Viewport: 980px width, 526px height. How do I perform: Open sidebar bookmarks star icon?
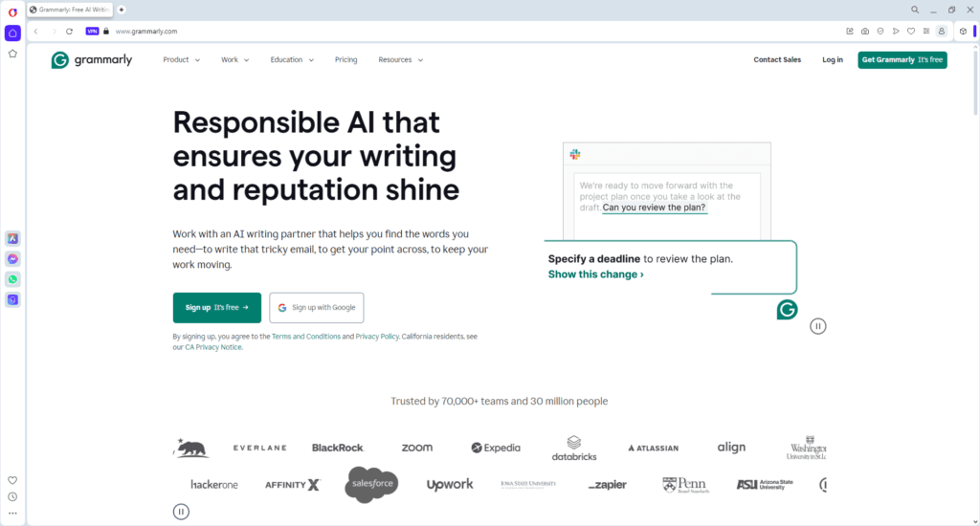pos(12,54)
